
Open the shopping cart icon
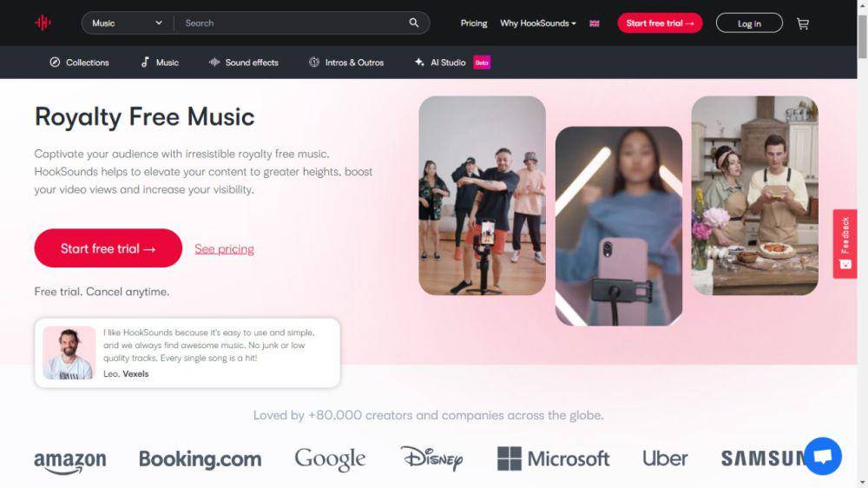[x=803, y=23]
